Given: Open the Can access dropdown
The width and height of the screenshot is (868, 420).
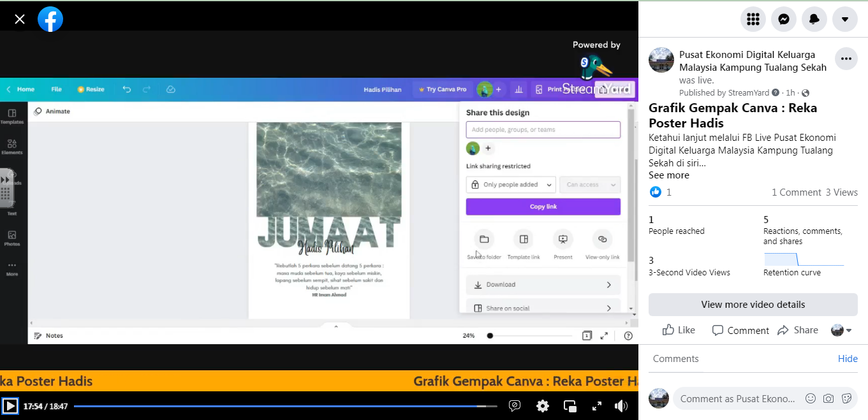Looking at the screenshot, I should [x=590, y=185].
